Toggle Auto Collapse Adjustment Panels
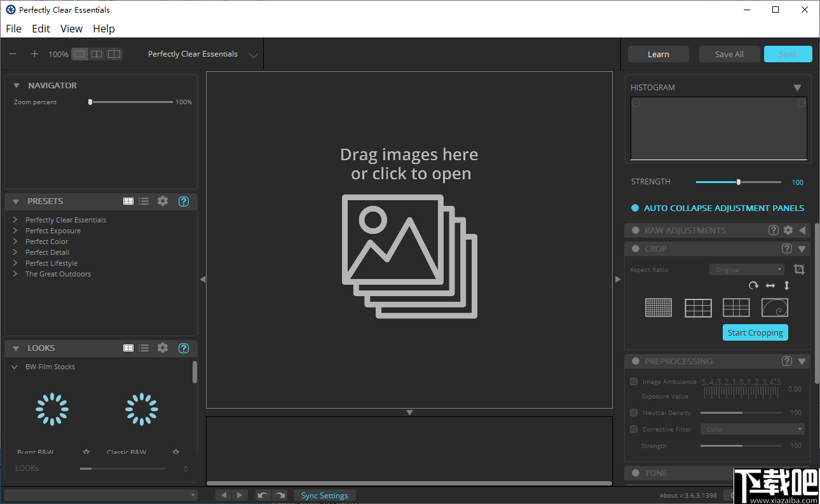 click(x=635, y=208)
